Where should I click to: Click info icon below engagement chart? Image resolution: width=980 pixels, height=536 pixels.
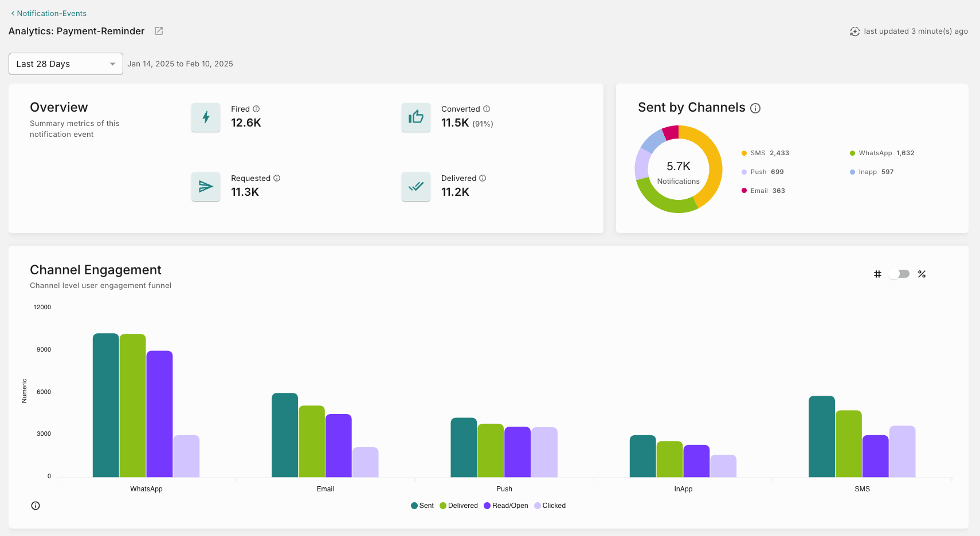(x=36, y=506)
